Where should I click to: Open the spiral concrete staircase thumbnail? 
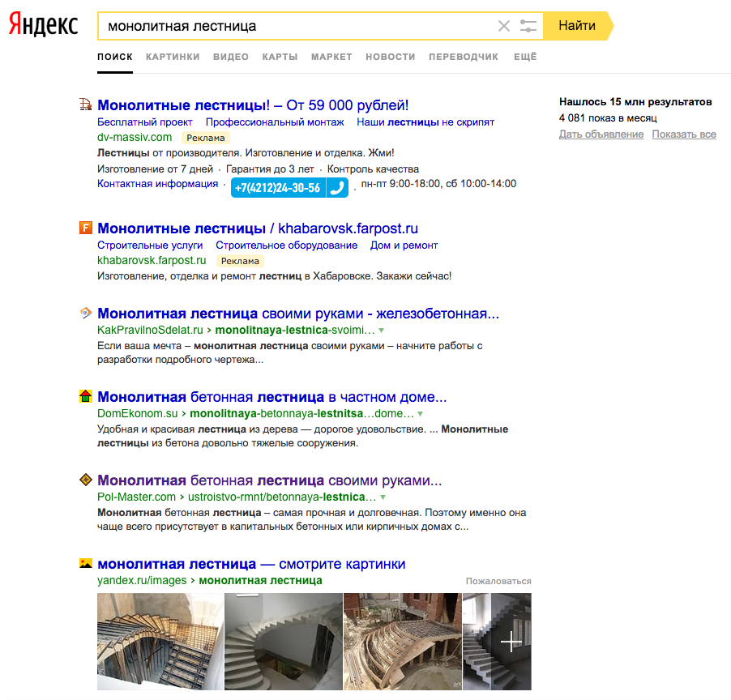coord(283,642)
